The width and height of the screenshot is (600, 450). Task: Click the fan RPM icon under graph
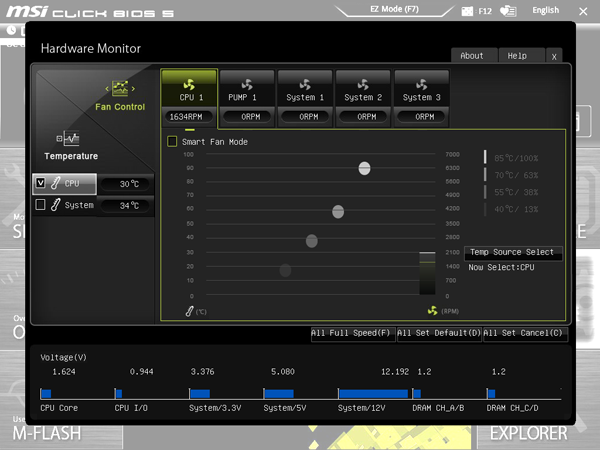pyautogui.click(x=432, y=311)
